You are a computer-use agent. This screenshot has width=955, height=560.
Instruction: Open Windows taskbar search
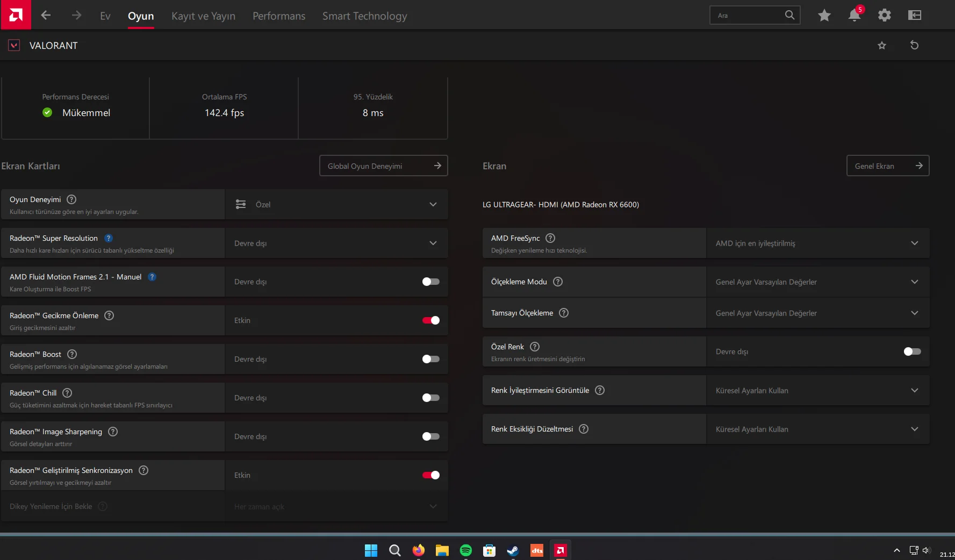[x=394, y=550]
